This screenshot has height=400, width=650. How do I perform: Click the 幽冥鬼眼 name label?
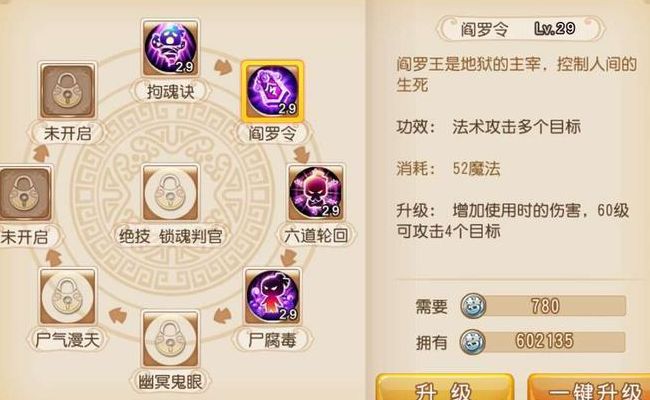point(170,382)
